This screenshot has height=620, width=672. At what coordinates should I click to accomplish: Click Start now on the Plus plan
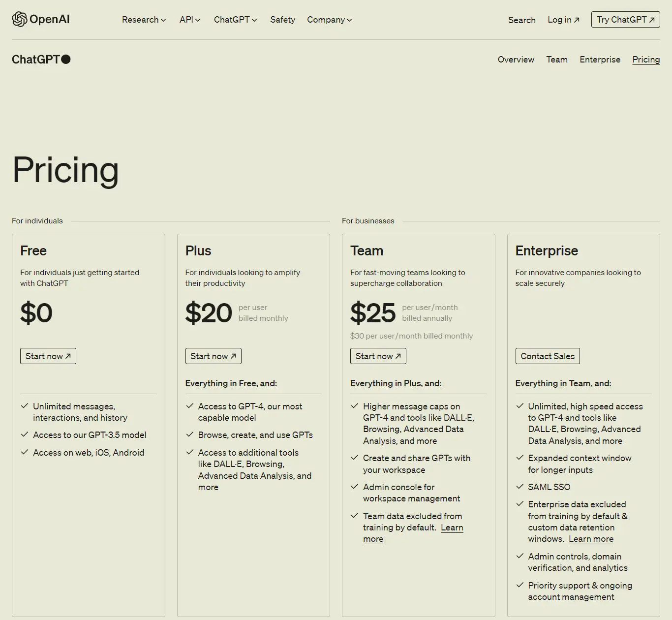tap(213, 356)
